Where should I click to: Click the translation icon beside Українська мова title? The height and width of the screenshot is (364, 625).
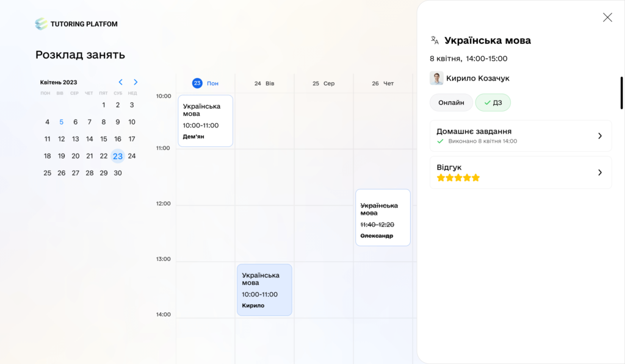click(x=435, y=40)
